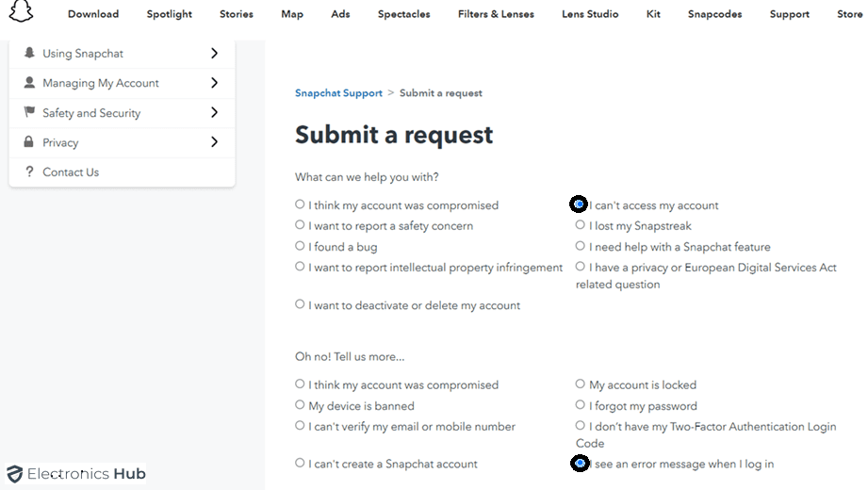Click the question mark icon beside Contact Us
868x490 pixels.
[x=30, y=172]
